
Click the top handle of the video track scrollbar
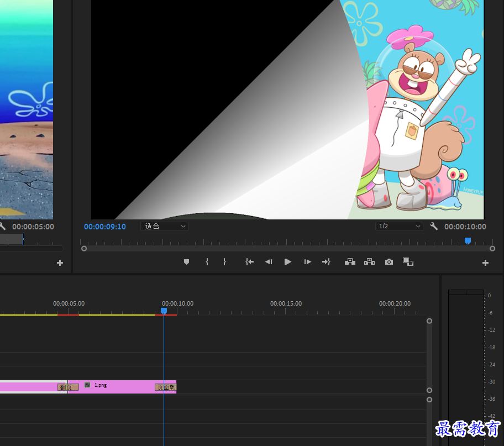click(x=429, y=321)
